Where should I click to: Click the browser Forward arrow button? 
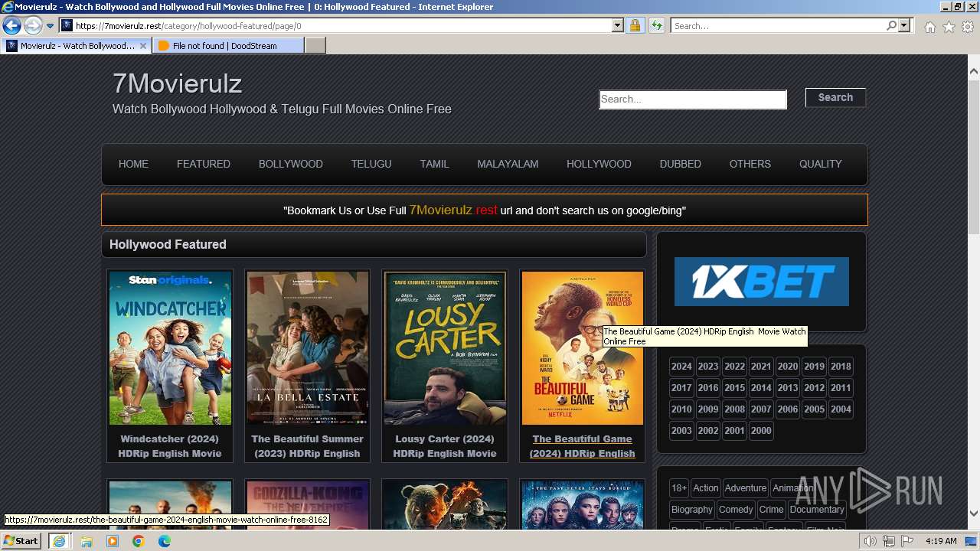point(33,26)
